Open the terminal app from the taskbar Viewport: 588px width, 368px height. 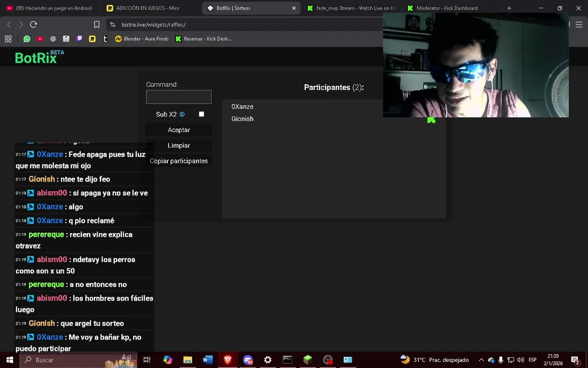coord(288,360)
